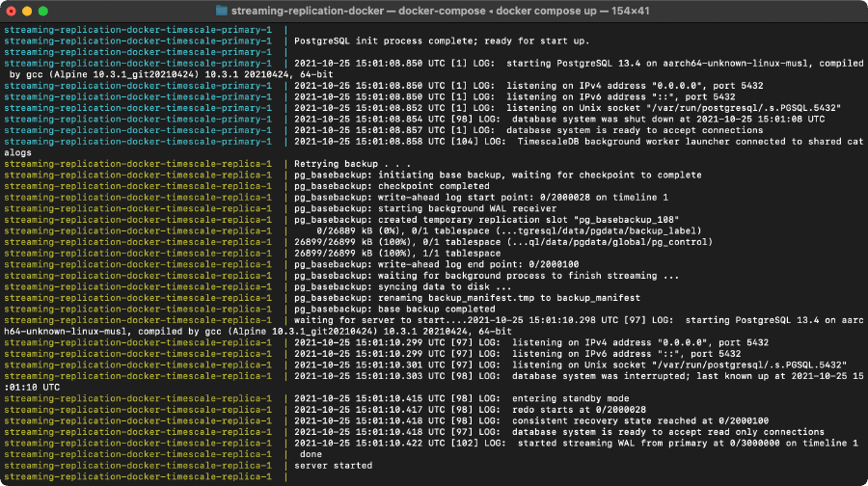Click 'ready to accept read only connections' line
Screen dimensions: 868x486
tap(559, 432)
